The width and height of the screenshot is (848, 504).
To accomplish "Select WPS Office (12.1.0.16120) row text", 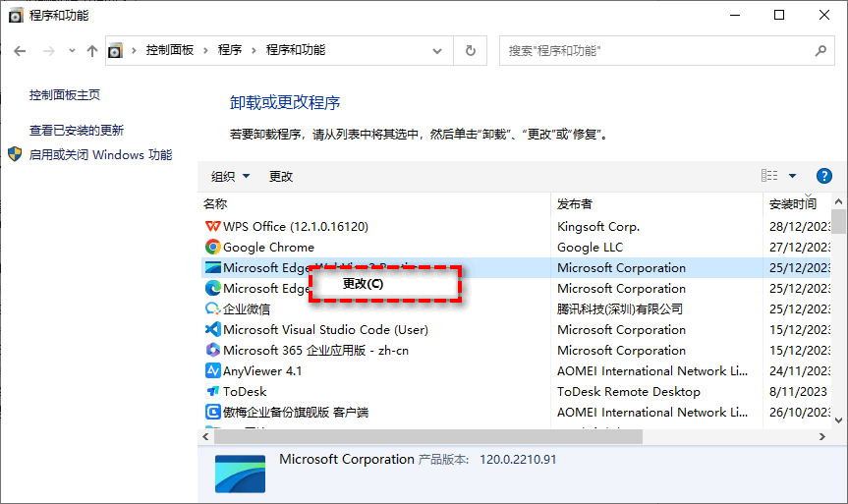I will click(x=296, y=227).
